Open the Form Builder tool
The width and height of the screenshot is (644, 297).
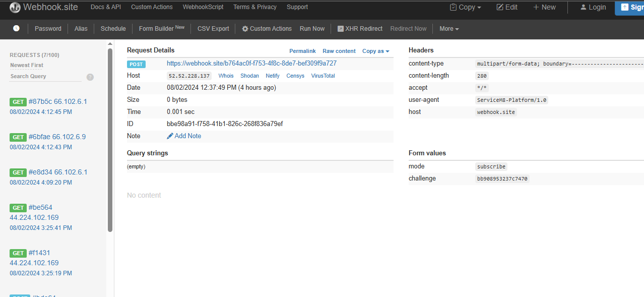click(x=162, y=29)
